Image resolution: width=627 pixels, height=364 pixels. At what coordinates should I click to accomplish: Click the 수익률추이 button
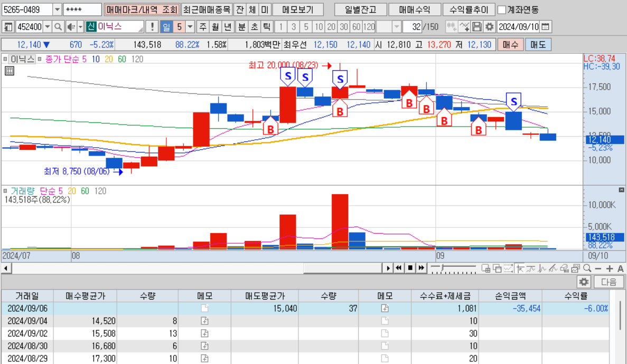[x=469, y=9]
